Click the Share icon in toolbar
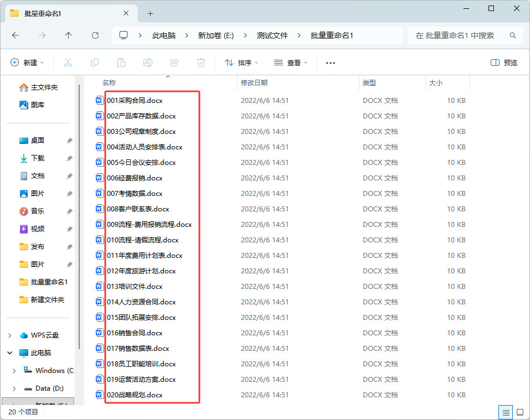This screenshot has height=420, width=530. [174, 63]
